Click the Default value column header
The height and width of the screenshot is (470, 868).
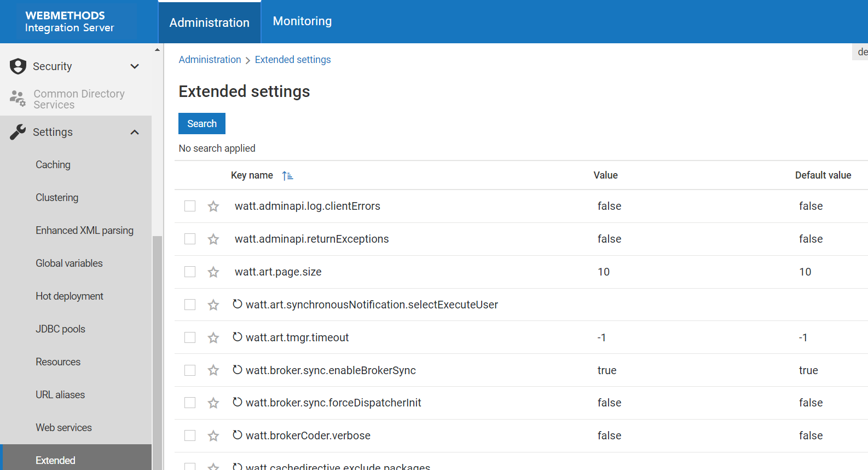823,175
